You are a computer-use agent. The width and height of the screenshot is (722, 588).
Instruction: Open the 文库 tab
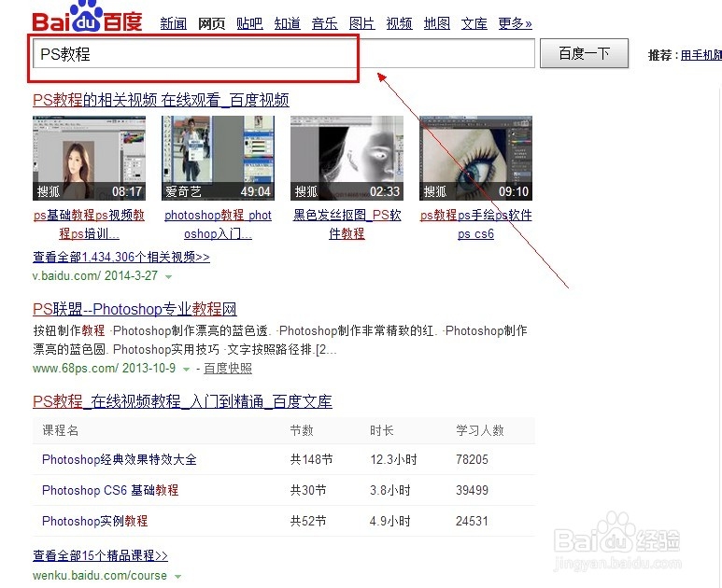click(x=474, y=23)
